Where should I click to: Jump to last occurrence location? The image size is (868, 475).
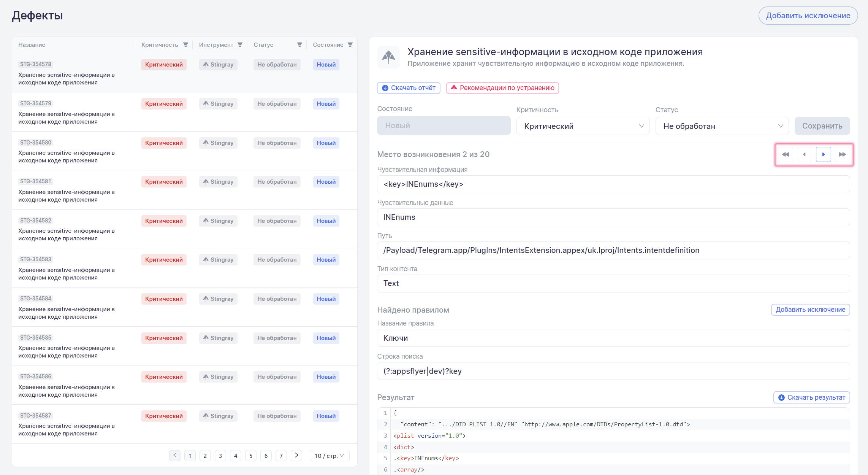pyautogui.click(x=842, y=154)
